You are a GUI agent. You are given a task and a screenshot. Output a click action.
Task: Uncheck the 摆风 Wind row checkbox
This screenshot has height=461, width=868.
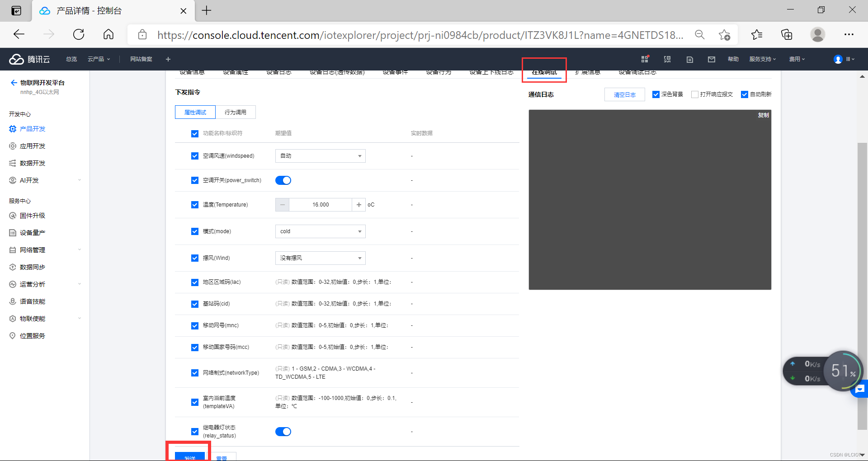pos(195,258)
